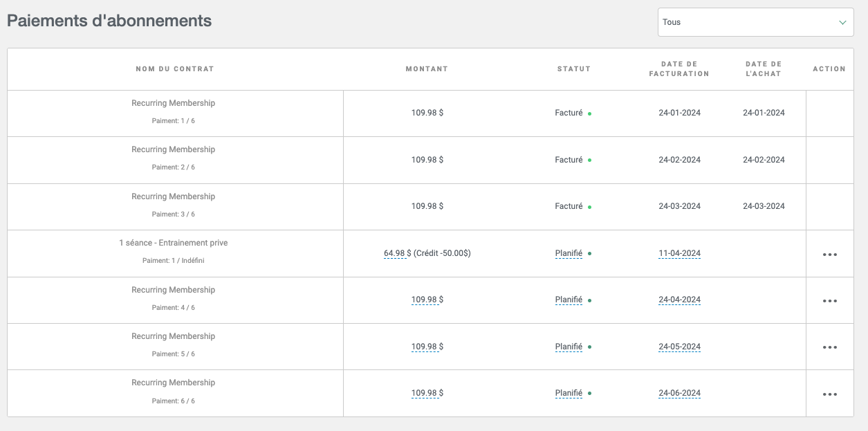Change Planifié status for 24-04-2024 payment
The height and width of the screenshot is (431, 868).
point(569,300)
